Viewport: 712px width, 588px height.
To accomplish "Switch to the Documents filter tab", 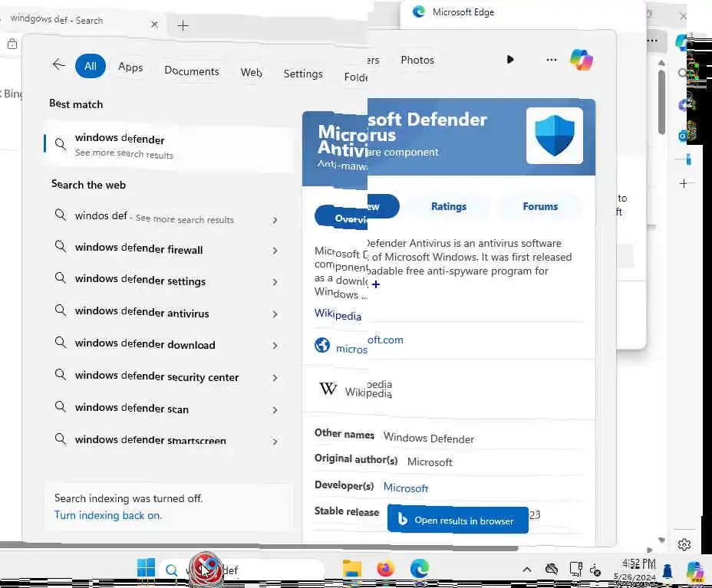I will [x=192, y=71].
